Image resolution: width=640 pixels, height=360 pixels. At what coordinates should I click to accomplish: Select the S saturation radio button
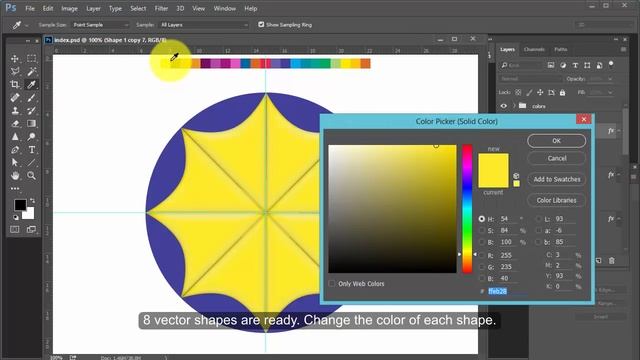click(482, 231)
